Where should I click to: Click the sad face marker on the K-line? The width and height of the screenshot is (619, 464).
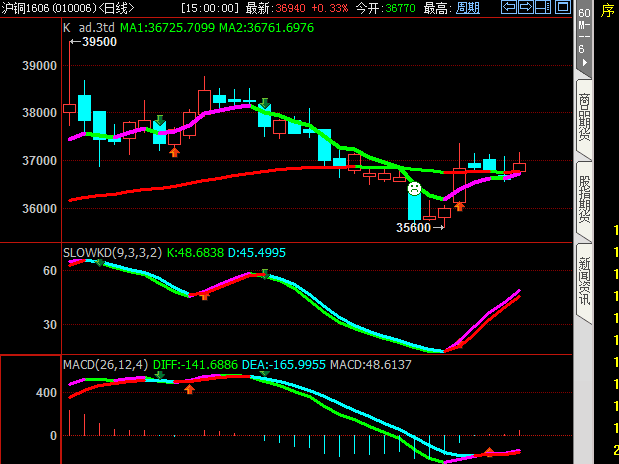414,188
